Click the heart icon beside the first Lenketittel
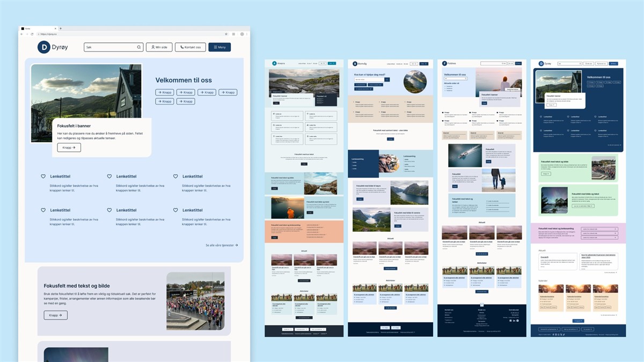This screenshot has width=644, height=362. (x=43, y=176)
